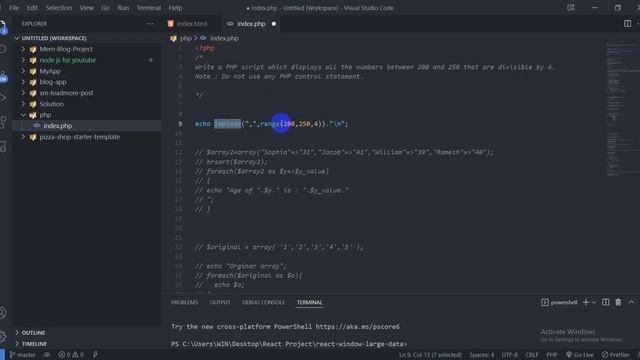Switch to DEBUG CONSOLE panel tab
The image size is (640, 360).
263,302
